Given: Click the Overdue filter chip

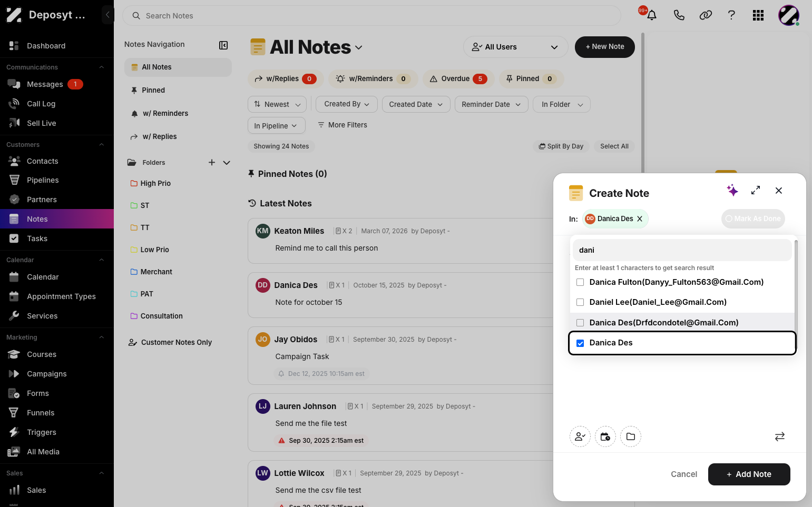Looking at the screenshot, I should click(x=458, y=79).
